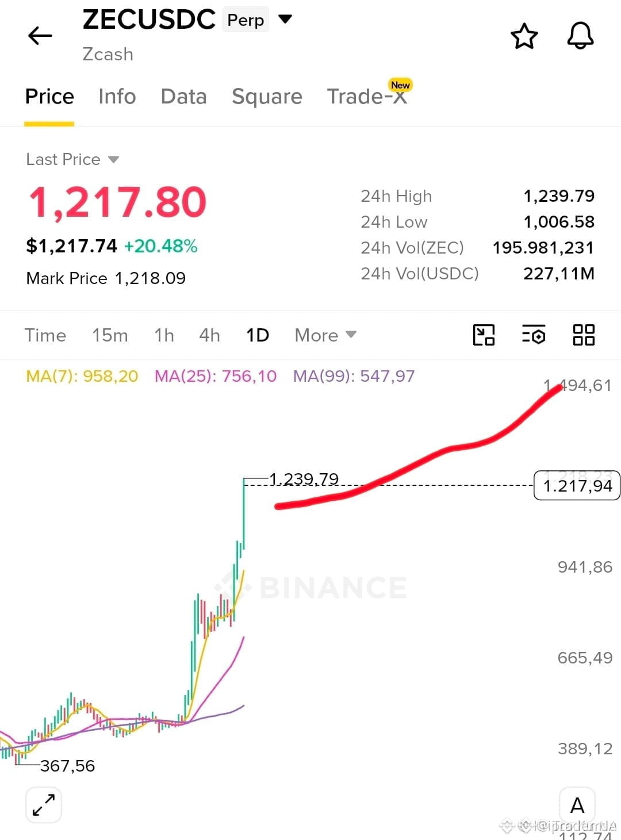The width and height of the screenshot is (621, 840).
Task: Open price alerts with the bell icon
Action: 580,36
